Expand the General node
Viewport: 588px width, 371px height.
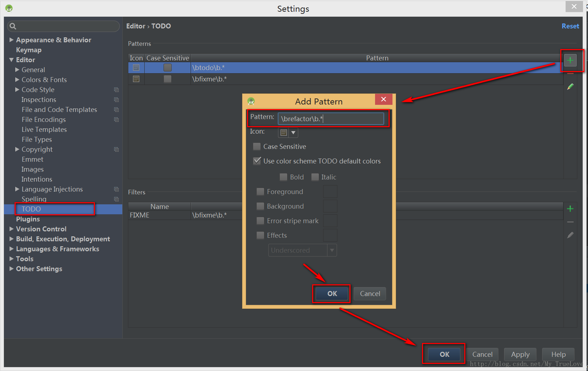coord(17,70)
